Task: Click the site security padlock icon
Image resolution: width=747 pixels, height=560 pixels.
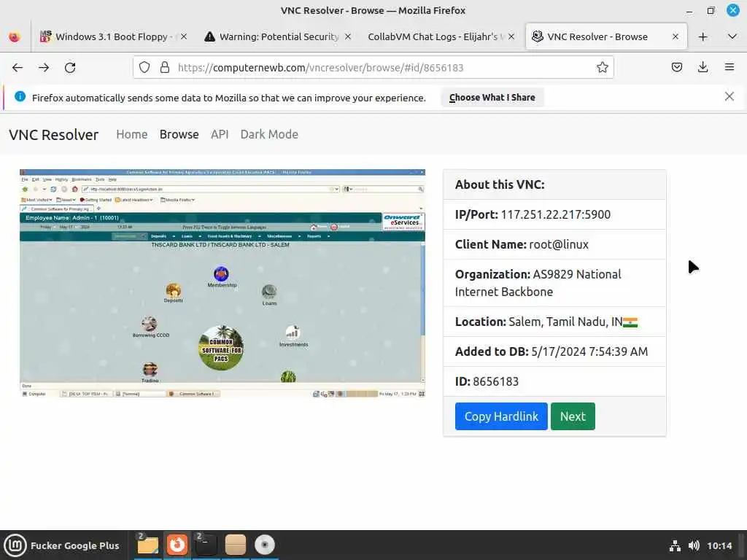Action: 165,68
